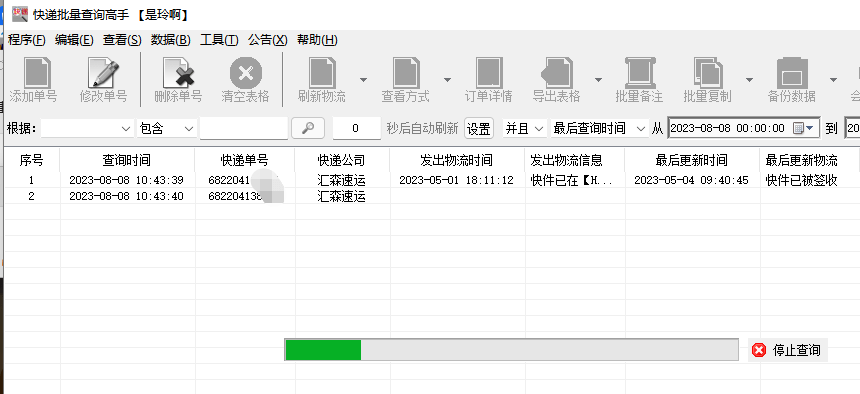Open the 最后查询时间 dropdown
Viewport: 860px width, 394px height.
[599, 128]
